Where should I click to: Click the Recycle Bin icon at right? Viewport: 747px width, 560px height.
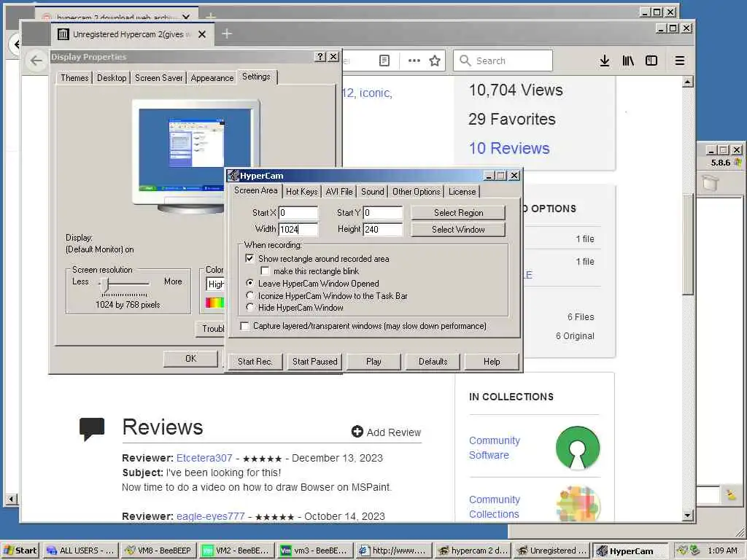(710, 183)
